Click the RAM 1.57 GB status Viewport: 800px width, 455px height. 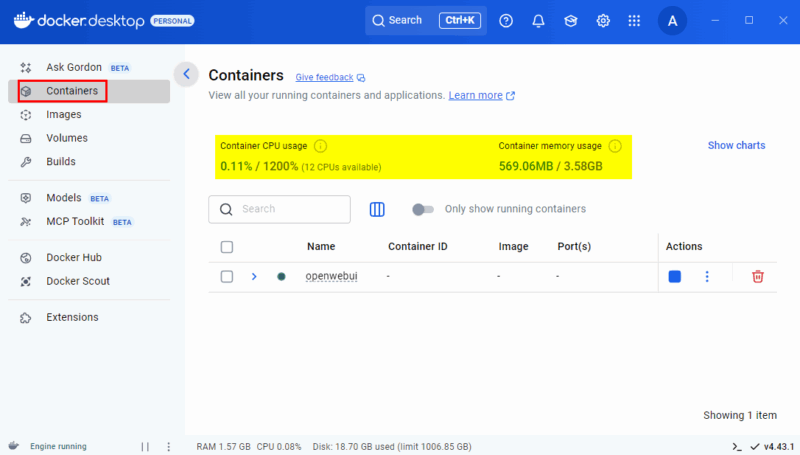[223, 447]
